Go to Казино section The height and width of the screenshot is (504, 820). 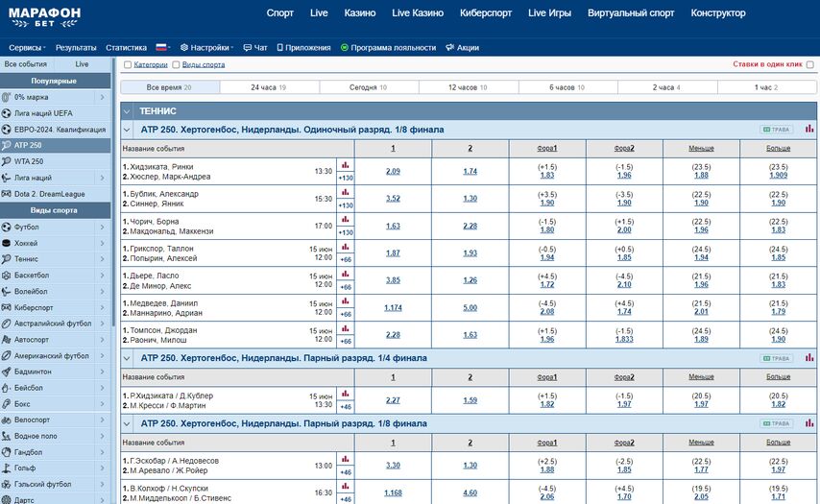tap(360, 13)
